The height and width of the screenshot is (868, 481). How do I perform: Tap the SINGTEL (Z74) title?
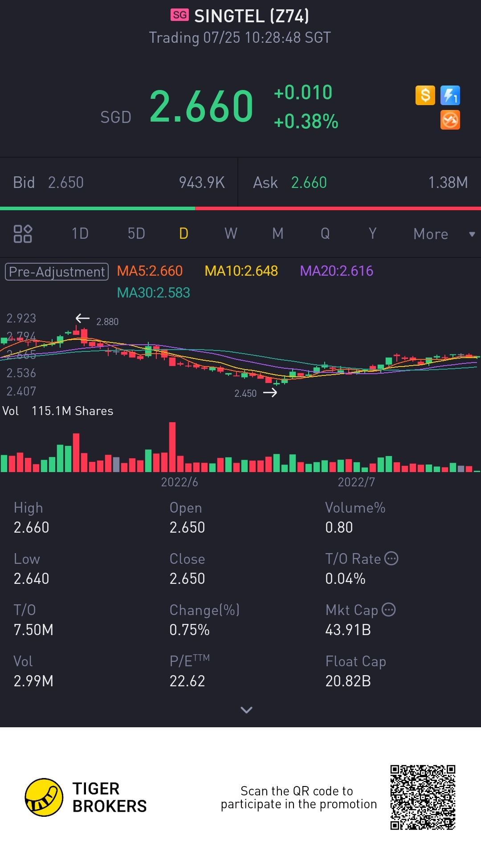point(252,16)
